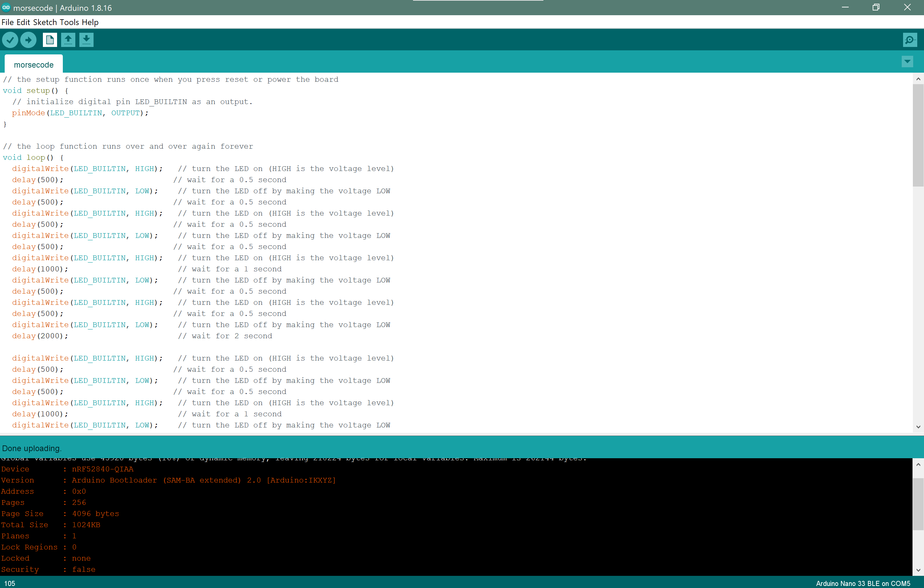This screenshot has height=588, width=924.
Task: Minimize the Arduino window
Action: click(x=845, y=7)
